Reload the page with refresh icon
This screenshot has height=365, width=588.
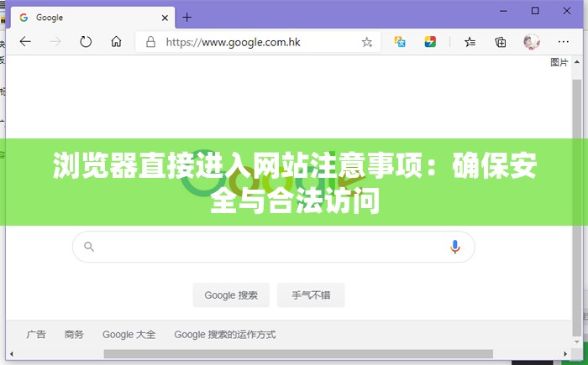click(86, 42)
